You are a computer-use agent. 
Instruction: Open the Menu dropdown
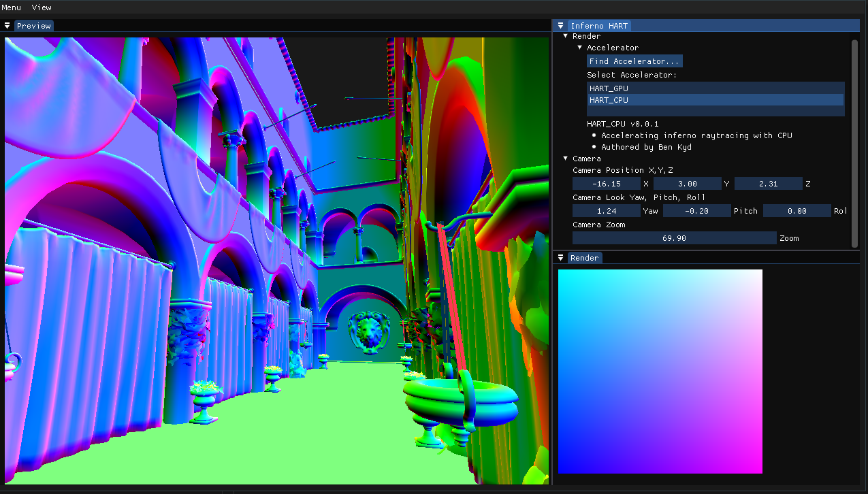coord(11,7)
